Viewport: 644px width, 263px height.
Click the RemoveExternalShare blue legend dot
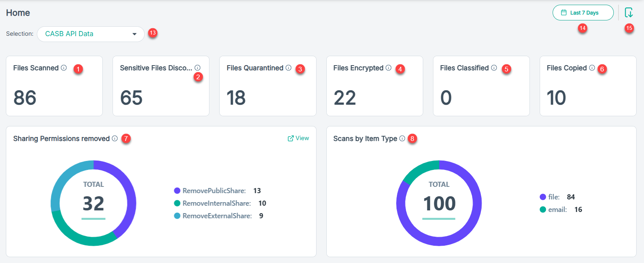tap(177, 216)
